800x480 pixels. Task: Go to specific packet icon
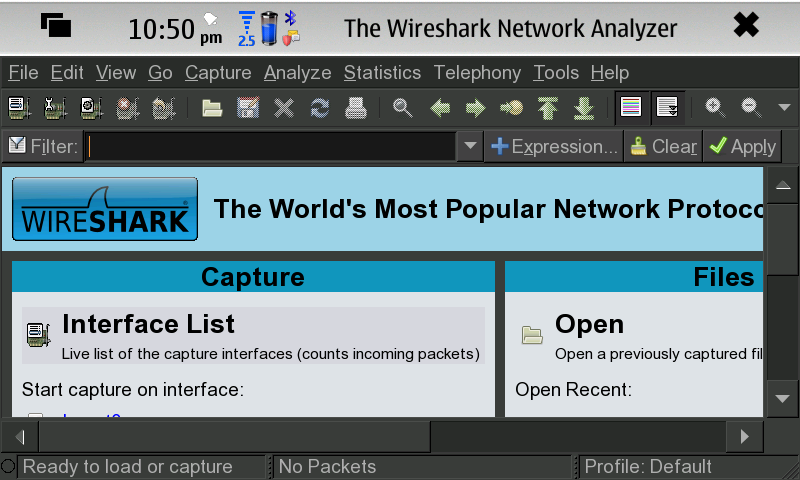pyautogui.click(x=512, y=108)
